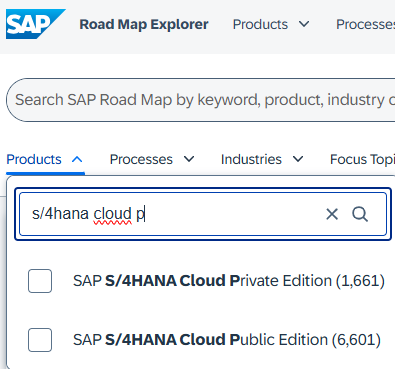Clear the product filter search text
This screenshot has height=369, width=395.
point(332,214)
